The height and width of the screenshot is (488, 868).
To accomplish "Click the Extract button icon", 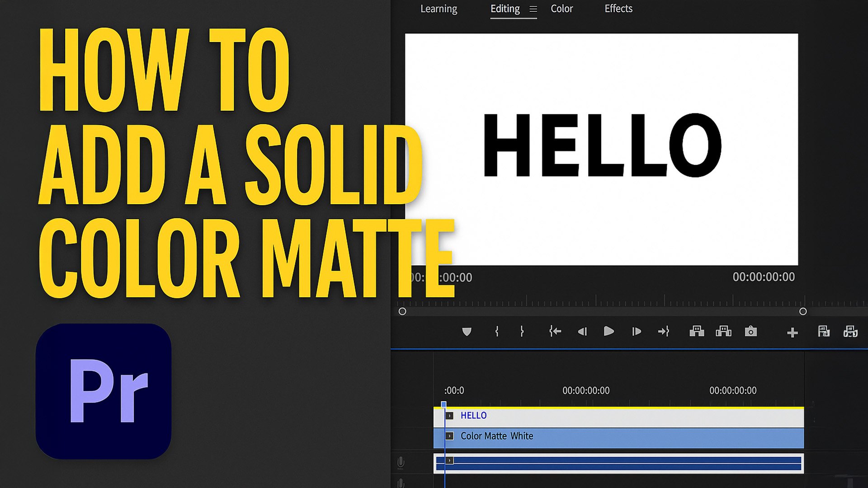I will point(723,331).
